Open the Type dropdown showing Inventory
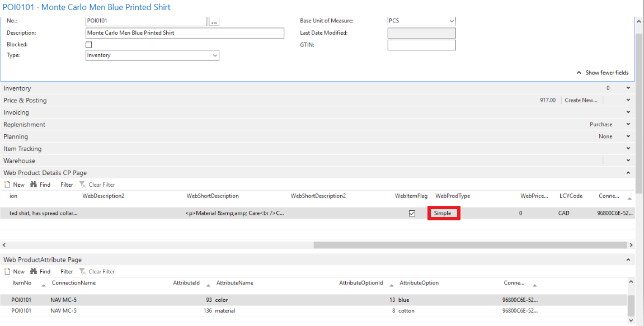Viewport: 644px width, 326px height. point(152,55)
